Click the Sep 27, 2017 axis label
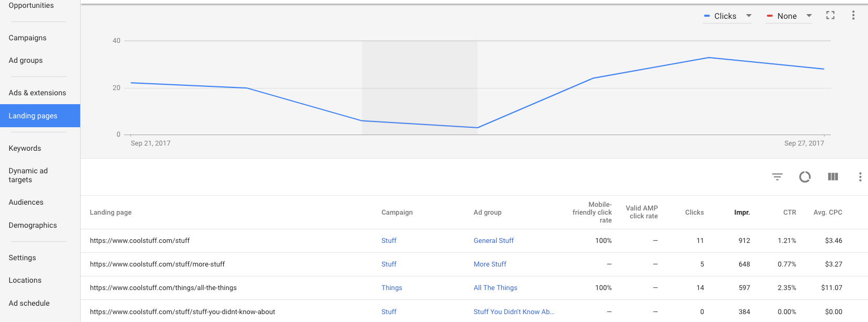This screenshot has width=868, height=322. [804, 143]
